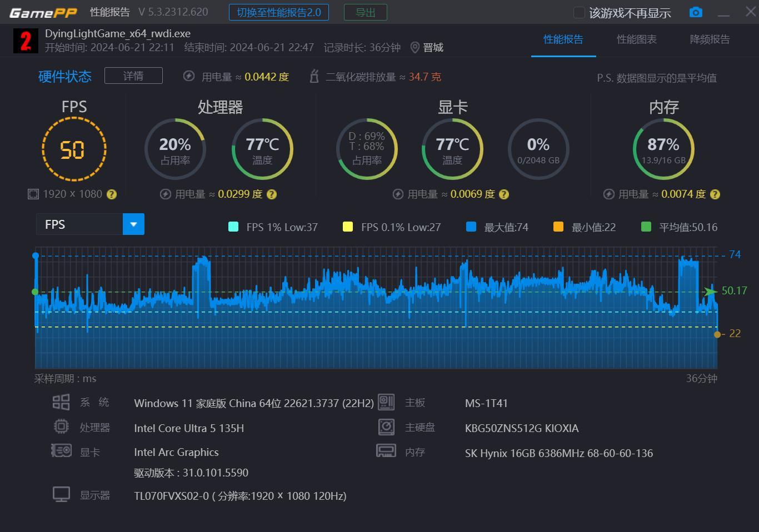Click the text Intel Arc Graphics
The width and height of the screenshot is (759, 532).
(176, 452)
